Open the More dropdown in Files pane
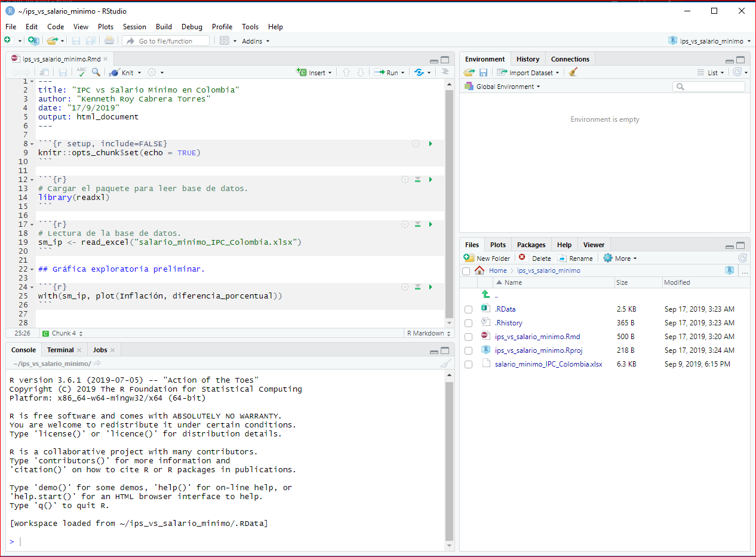Screen dimensions: 756x557 pyautogui.click(x=620, y=259)
